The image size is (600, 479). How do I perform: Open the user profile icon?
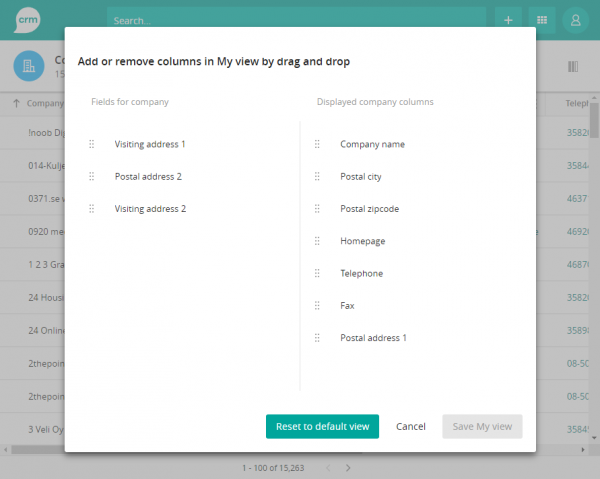(x=575, y=20)
